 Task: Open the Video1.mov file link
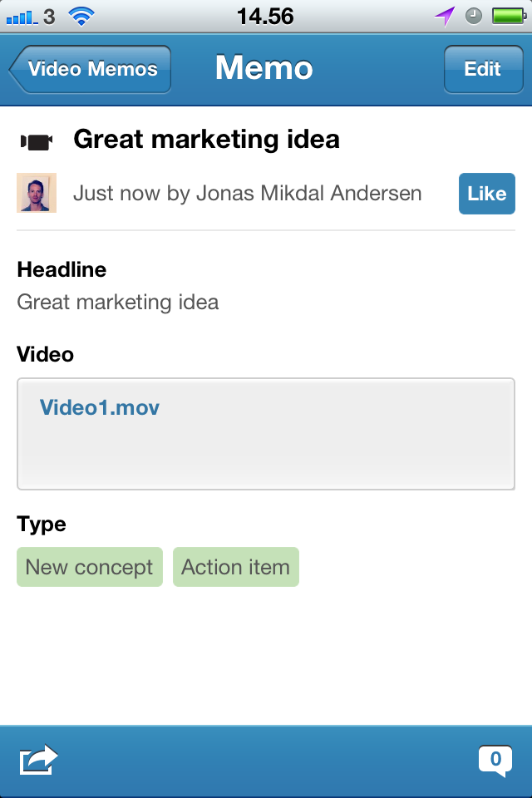(x=100, y=407)
